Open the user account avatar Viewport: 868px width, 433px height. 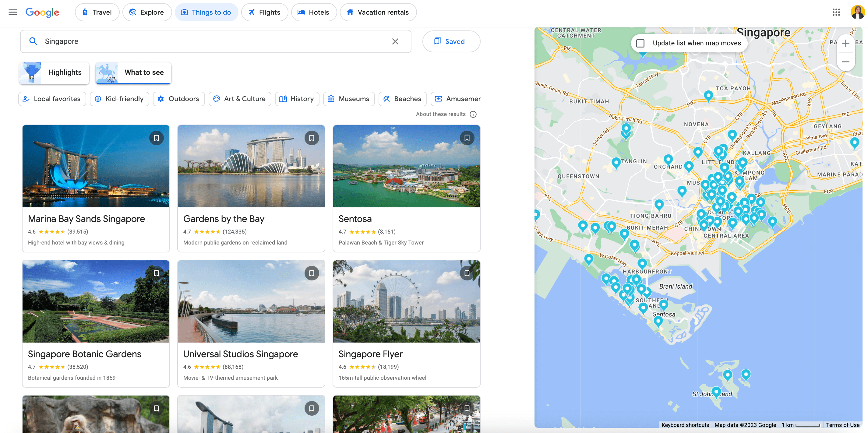point(857,12)
